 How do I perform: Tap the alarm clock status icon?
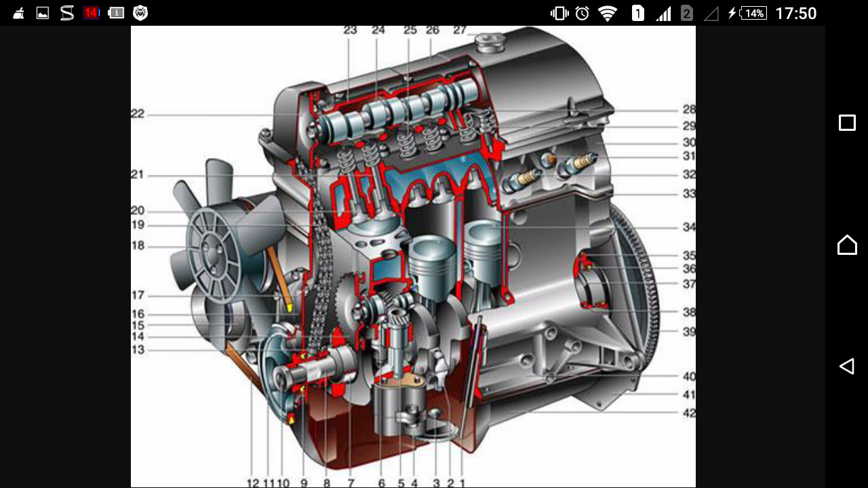click(x=582, y=14)
